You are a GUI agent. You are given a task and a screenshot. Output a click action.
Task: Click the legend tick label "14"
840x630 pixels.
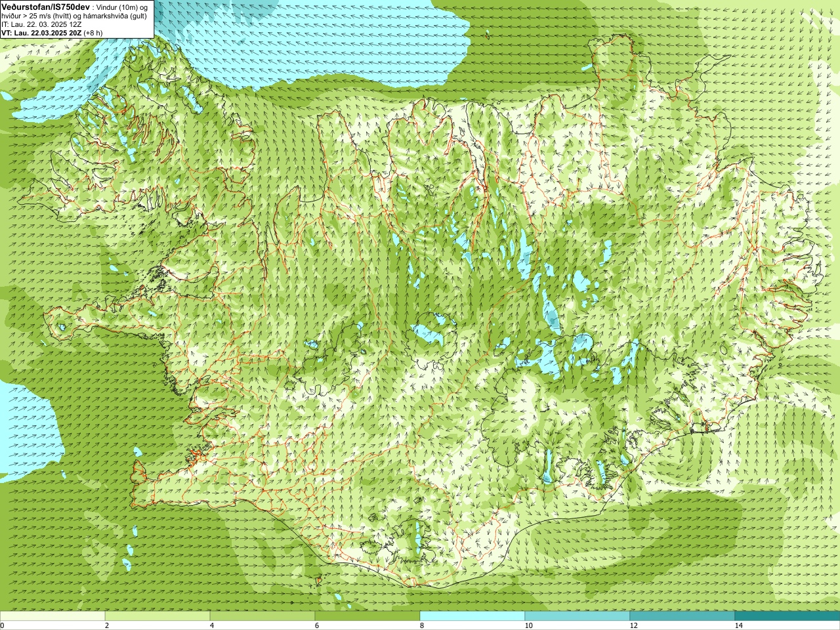coord(738,625)
